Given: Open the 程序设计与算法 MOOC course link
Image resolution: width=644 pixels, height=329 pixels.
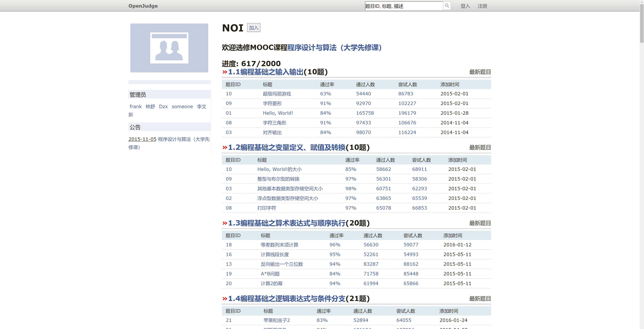Looking at the screenshot, I should 334,48.
